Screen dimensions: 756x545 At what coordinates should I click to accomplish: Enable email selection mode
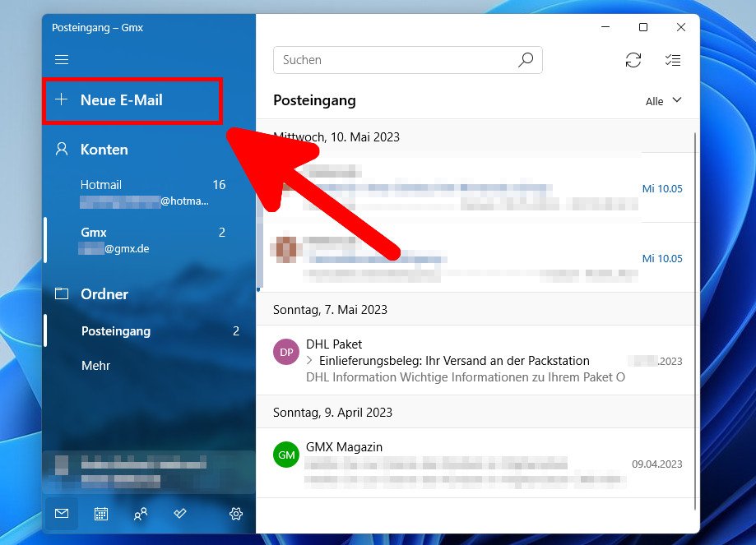[x=672, y=60]
